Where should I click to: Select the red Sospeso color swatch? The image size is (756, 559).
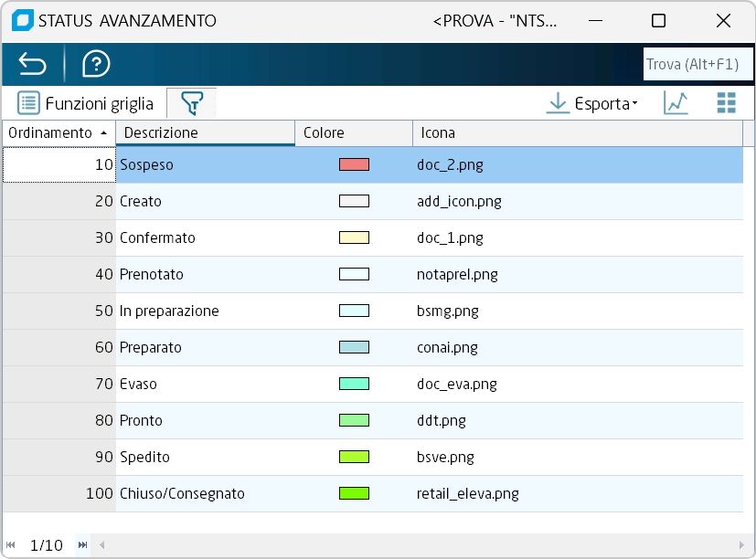354,164
